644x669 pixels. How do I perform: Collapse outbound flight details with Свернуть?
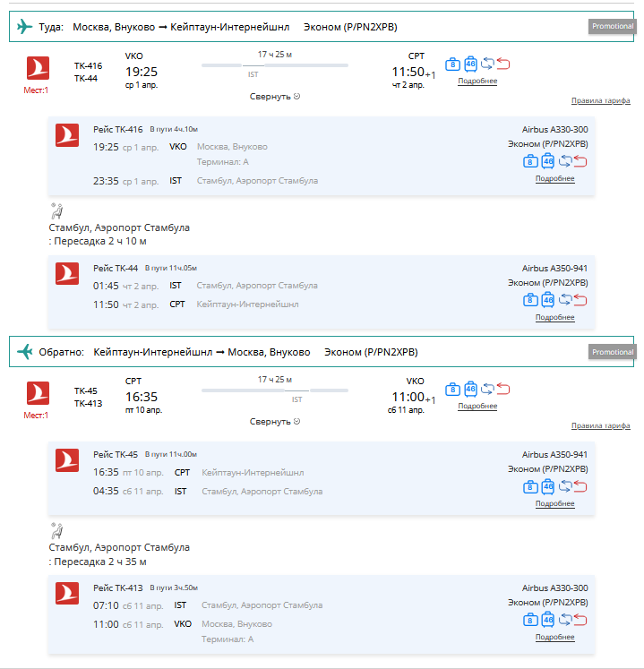pyautogui.click(x=275, y=97)
